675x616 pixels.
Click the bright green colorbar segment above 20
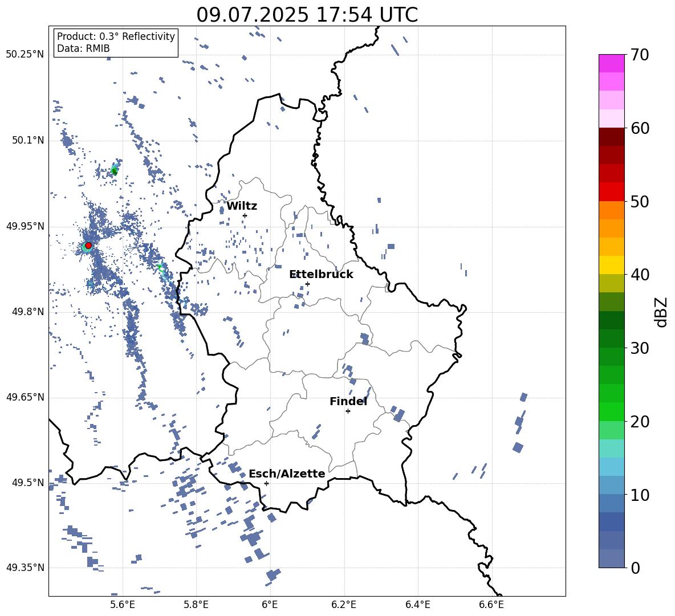(612, 411)
